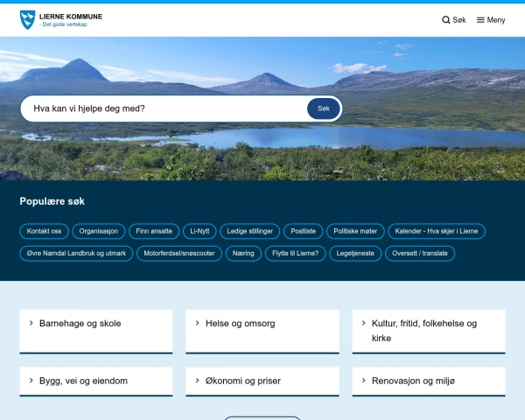Open the Renovasjon og miljø card
Screen dimensions: 525x420
tap(429, 381)
